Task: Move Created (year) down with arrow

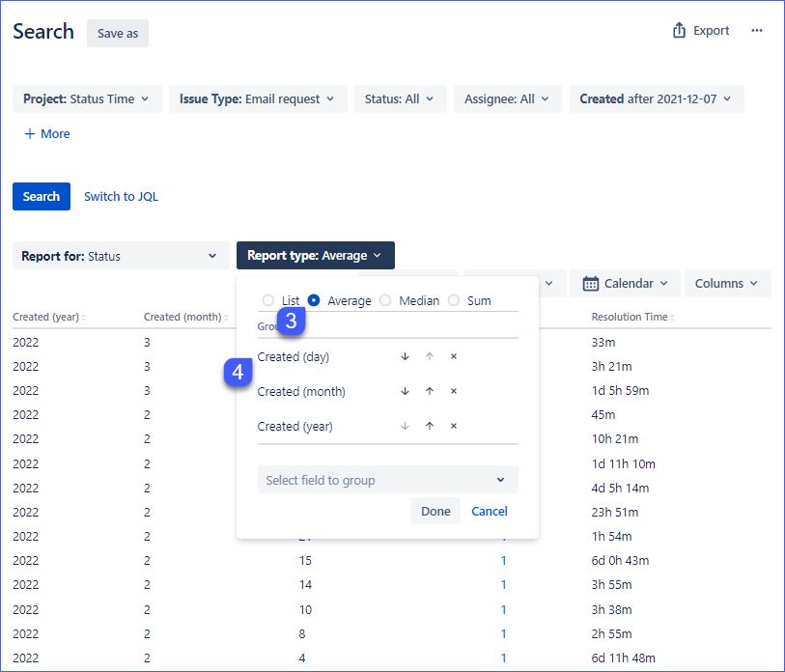Action: click(405, 426)
